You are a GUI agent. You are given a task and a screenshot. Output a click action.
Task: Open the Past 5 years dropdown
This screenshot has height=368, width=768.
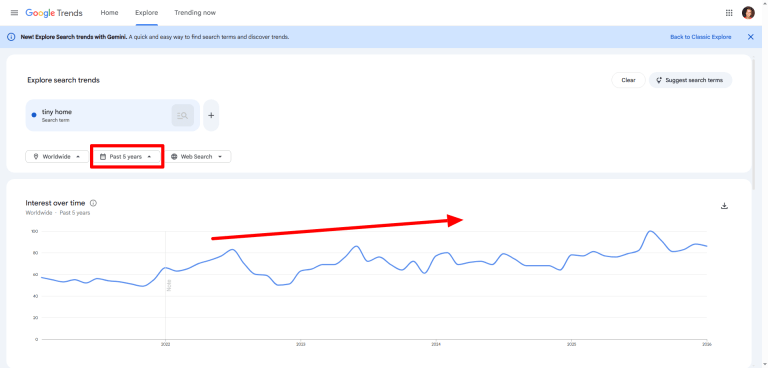tap(127, 157)
